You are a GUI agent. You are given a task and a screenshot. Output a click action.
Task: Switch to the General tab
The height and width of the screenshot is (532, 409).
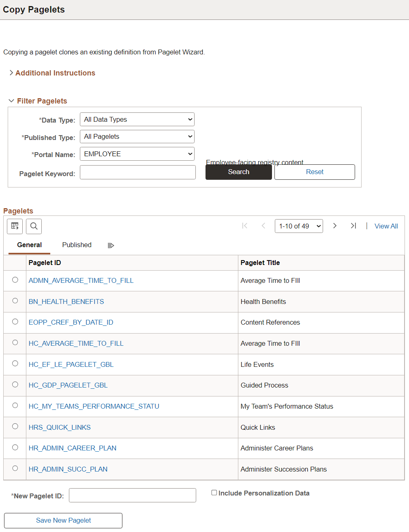click(x=29, y=245)
